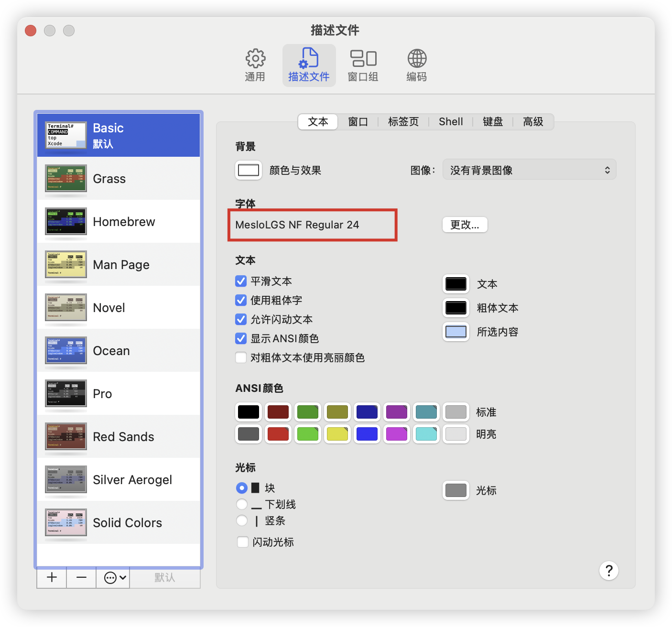The width and height of the screenshot is (672, 627).
Task: Open the 图像 background image dropdown
Action: pos(529,170)
